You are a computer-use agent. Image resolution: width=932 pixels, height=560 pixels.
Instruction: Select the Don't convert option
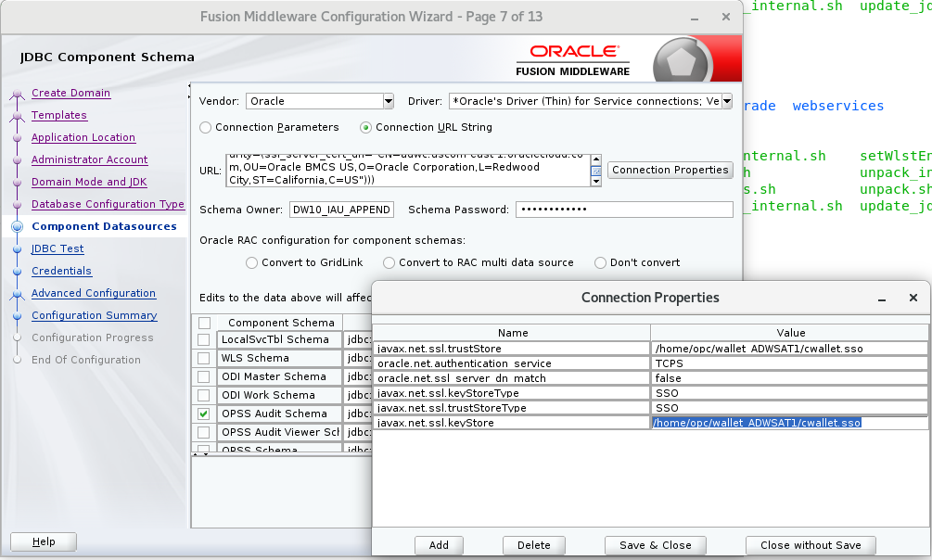click(x=600, y=262)
